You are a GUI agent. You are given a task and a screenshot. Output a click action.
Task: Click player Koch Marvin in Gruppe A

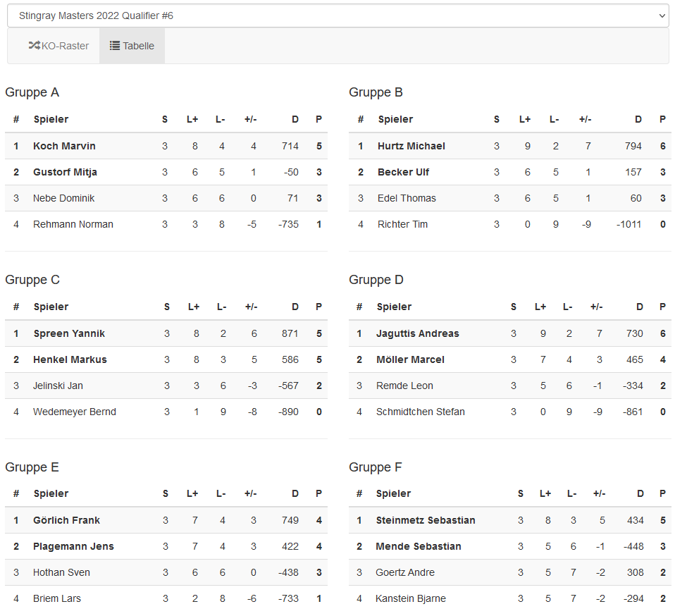pos(64,146)
